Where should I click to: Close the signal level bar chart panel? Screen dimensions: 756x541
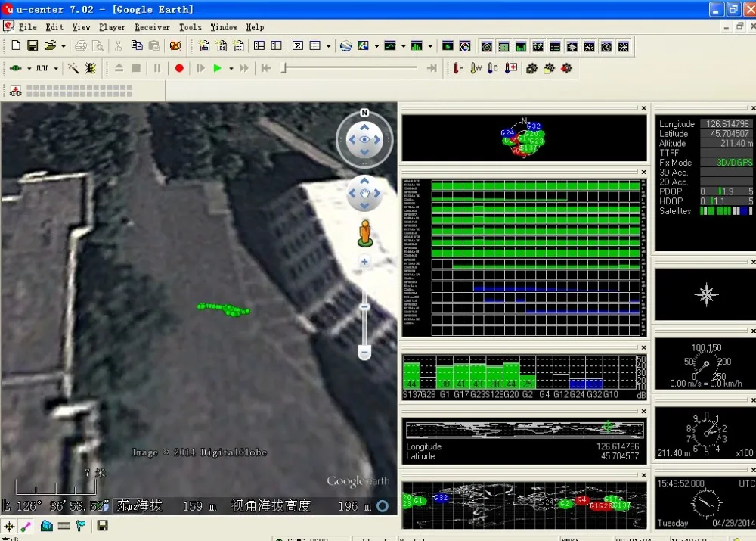point(643,347)
